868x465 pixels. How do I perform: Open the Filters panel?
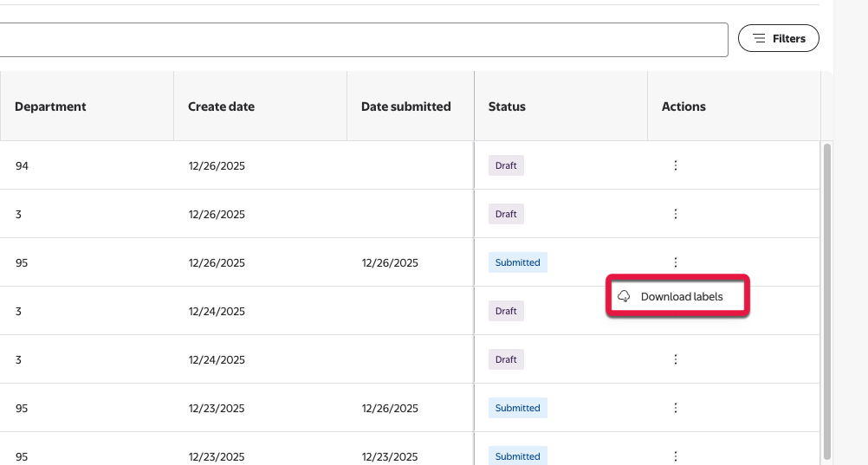pos(778,38)
